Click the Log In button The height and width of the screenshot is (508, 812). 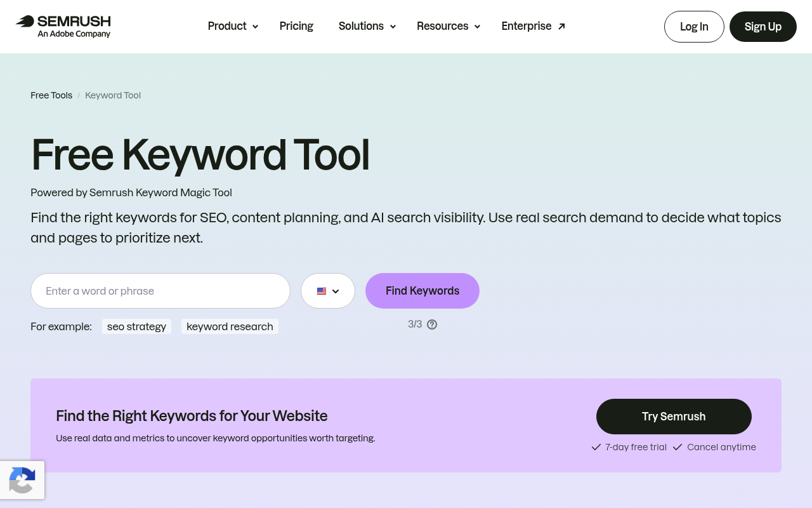pyautogui.click(x=694, y=27)
